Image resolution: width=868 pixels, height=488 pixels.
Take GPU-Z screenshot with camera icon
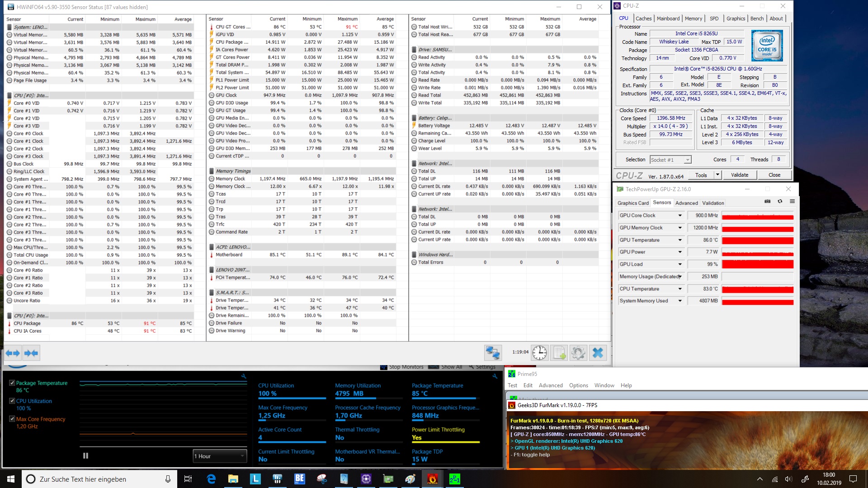click(x=767, y=202)
